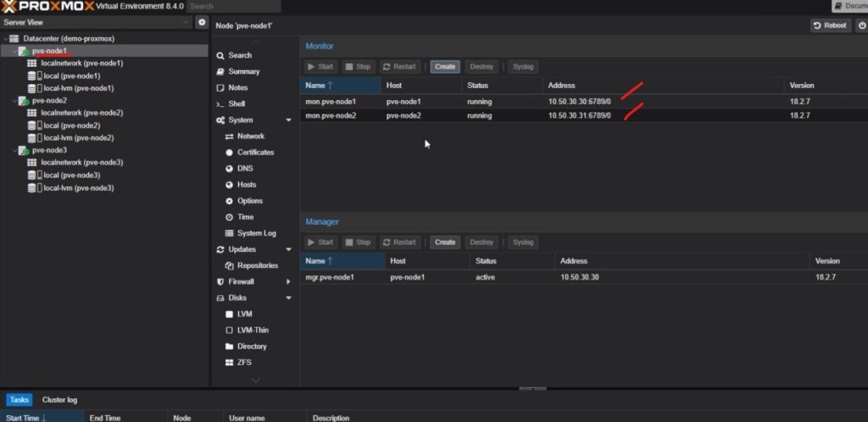Image resolution: width=868 pixels, height=422 pixels.
Task: Collapse the Datacenter tree arrow
Action: coord(6,39)
